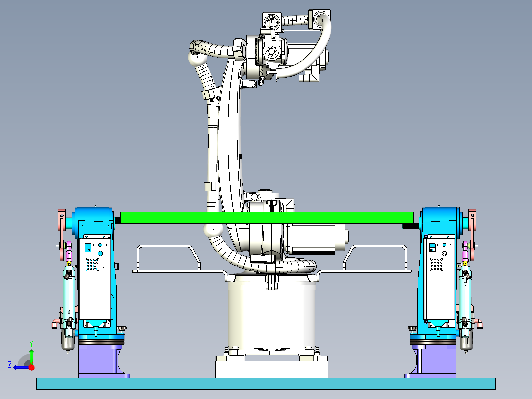
Task: Select the robot wrist flange with bolt circle
Action: (x=271, y=52)
